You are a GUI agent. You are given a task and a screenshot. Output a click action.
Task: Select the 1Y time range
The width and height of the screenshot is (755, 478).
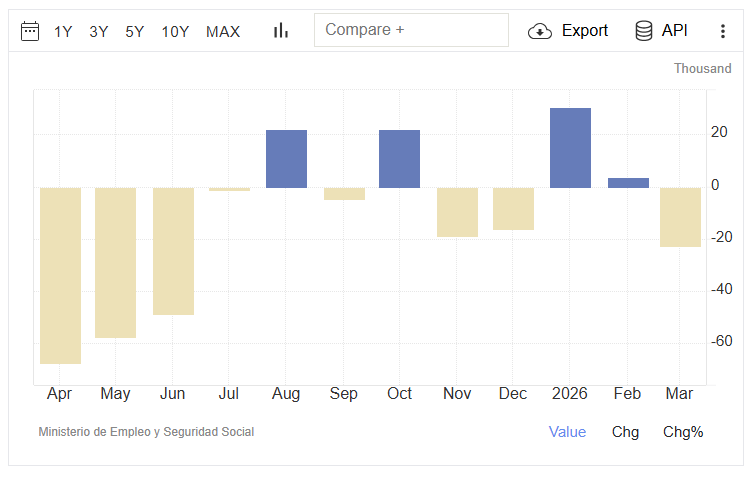point(63,31)
